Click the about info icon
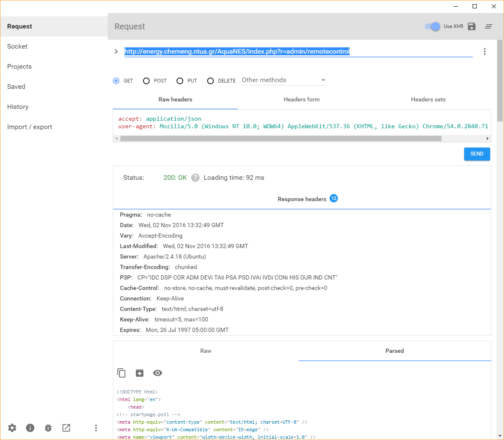This screenshot has height=440, width=504. point(30,428)
